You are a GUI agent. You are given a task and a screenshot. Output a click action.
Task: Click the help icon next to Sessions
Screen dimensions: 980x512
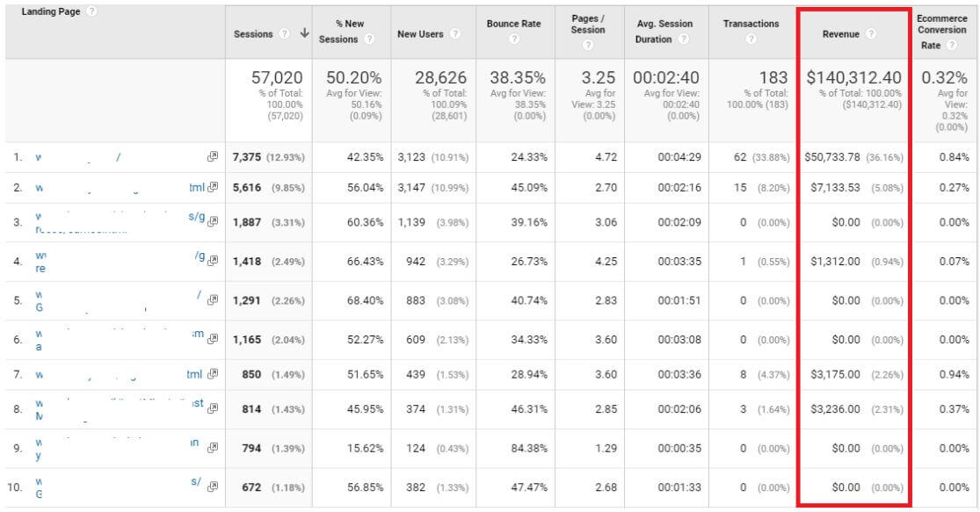point(284,34)
